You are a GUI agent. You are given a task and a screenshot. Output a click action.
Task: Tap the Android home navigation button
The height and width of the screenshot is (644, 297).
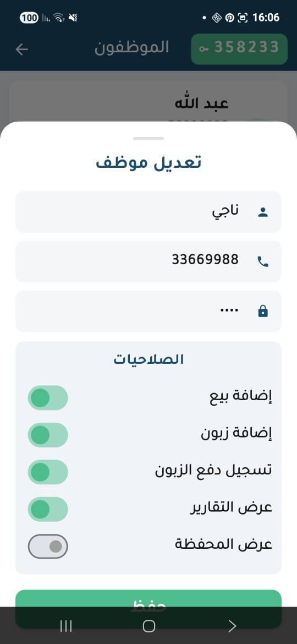[149, 626]
